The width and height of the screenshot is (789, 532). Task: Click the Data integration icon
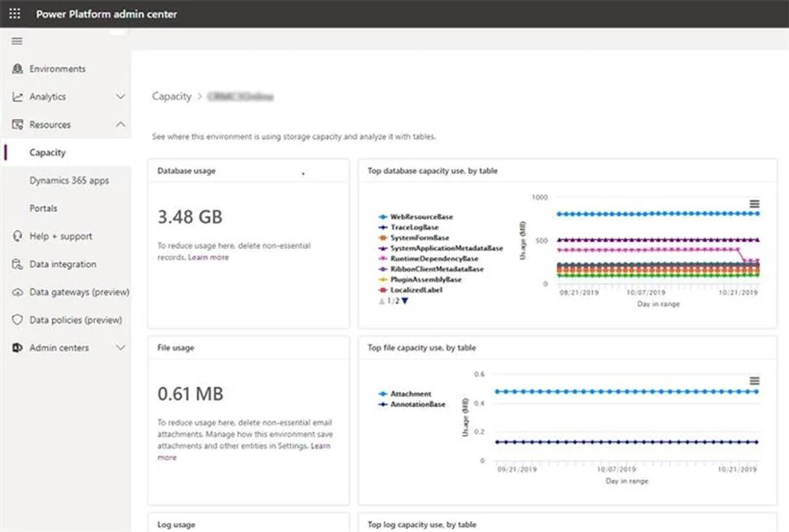point(17,265)
